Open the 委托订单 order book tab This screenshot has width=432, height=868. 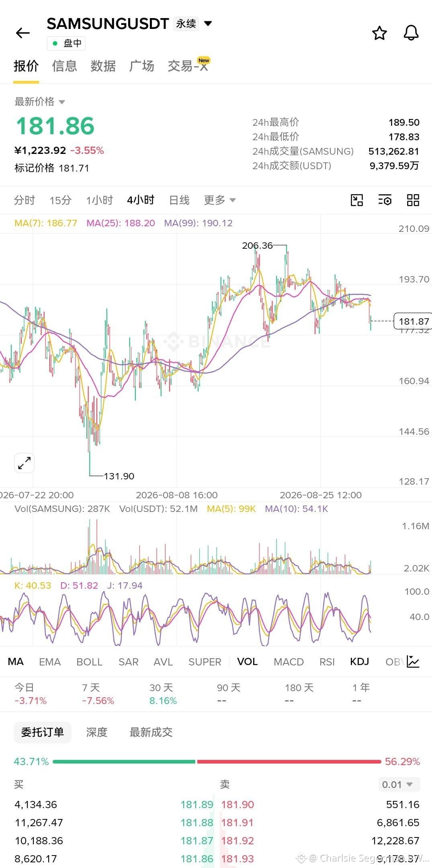point(43,732)
